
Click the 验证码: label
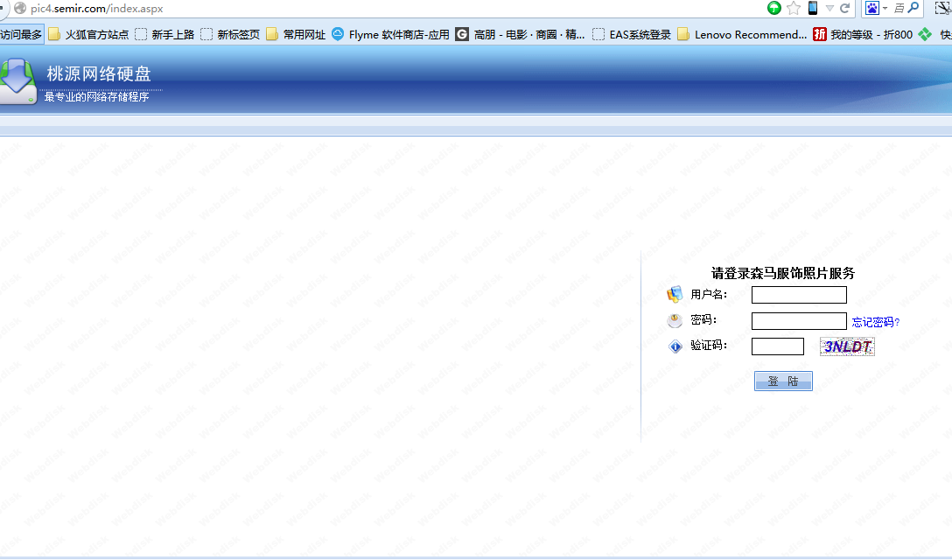709,346
